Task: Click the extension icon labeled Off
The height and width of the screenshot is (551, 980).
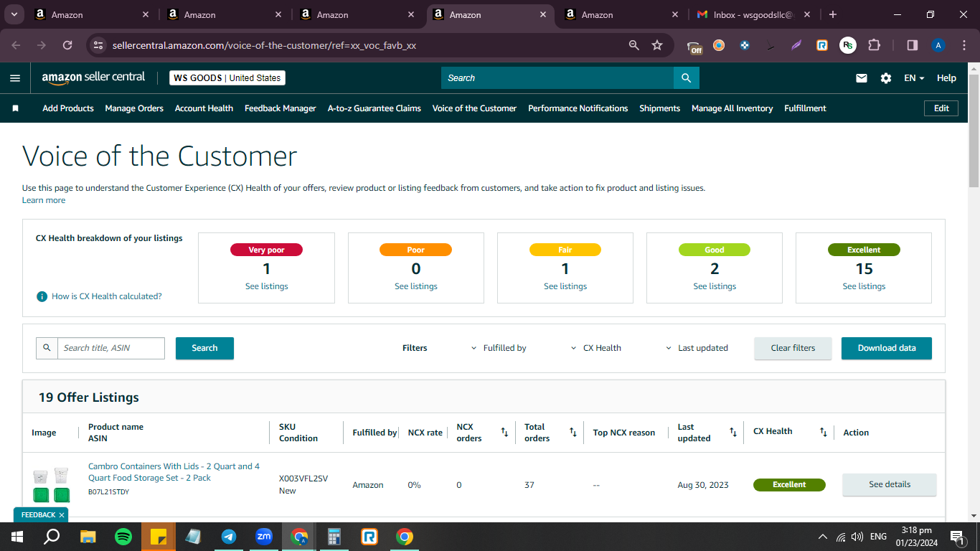Action: pyautogui.click(x=694, y=47)
